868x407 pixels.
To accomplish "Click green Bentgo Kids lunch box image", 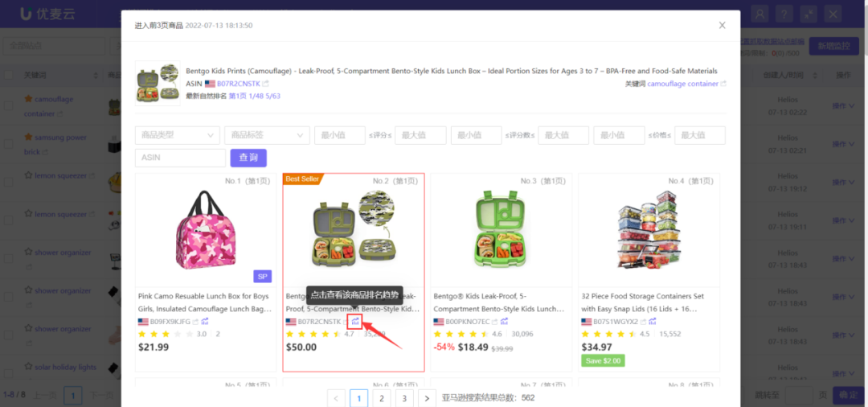I will pos(501,230).
